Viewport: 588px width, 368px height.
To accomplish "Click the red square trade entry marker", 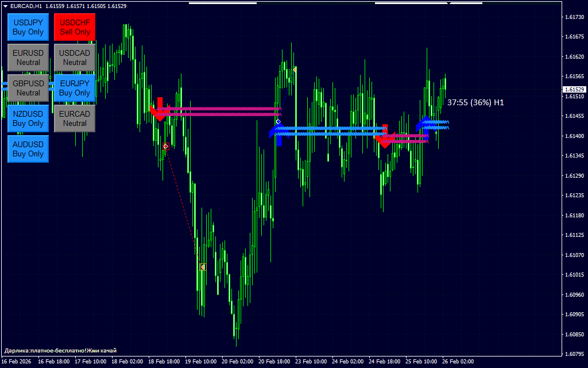I will pyautogui.click(x=166, y=147).
